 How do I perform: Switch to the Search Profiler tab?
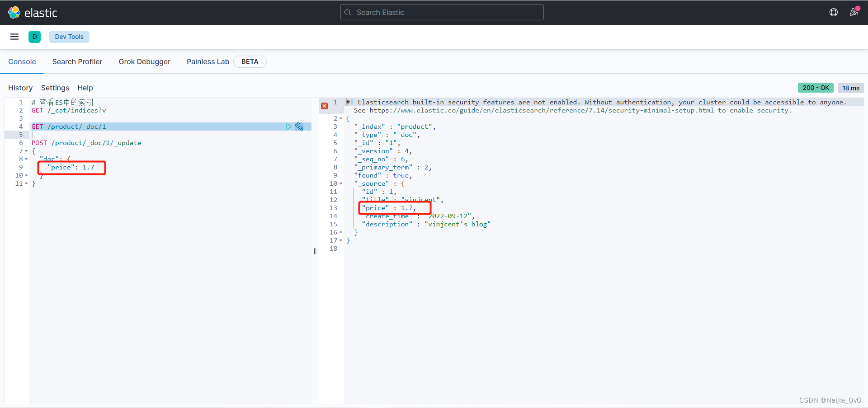point(77,61)
